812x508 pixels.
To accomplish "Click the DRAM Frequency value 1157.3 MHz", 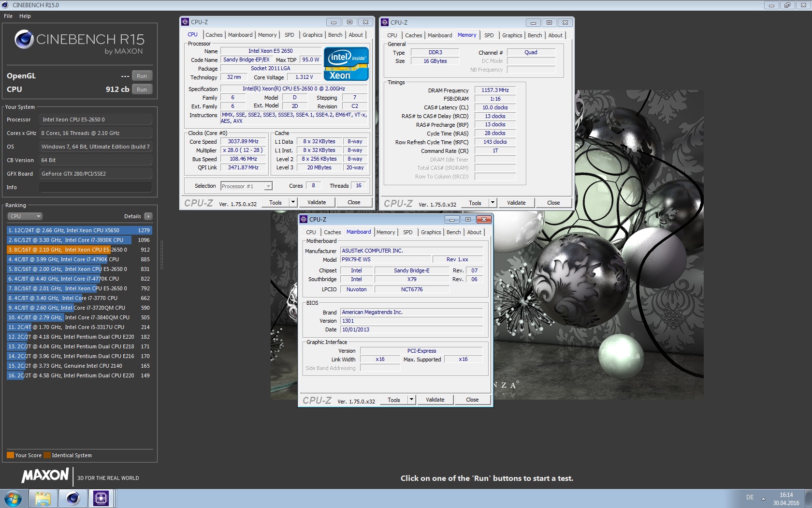I will coord(495,90).
